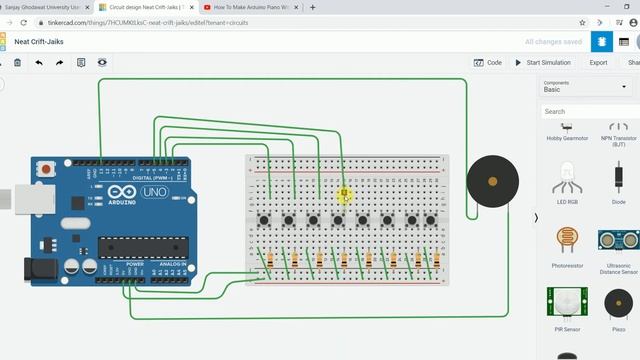Open a new browser tab
This screenshot has width=640, height=360.
coord(313,7)
